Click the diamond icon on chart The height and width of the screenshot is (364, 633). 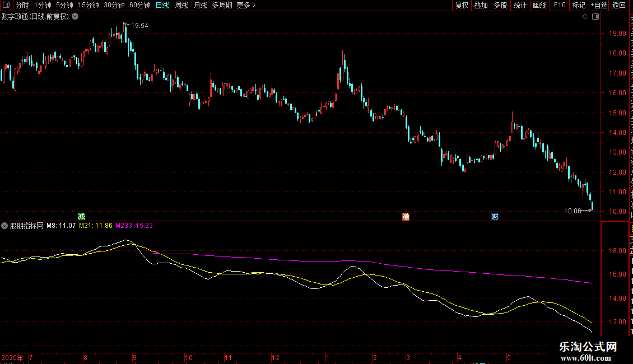click(x=585, y=17)
